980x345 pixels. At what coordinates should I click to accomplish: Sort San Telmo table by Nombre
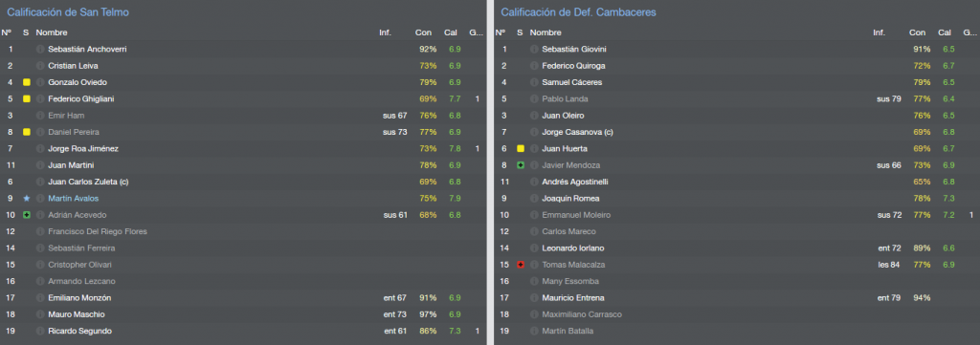pyautogui.click(x=52, y=32)
